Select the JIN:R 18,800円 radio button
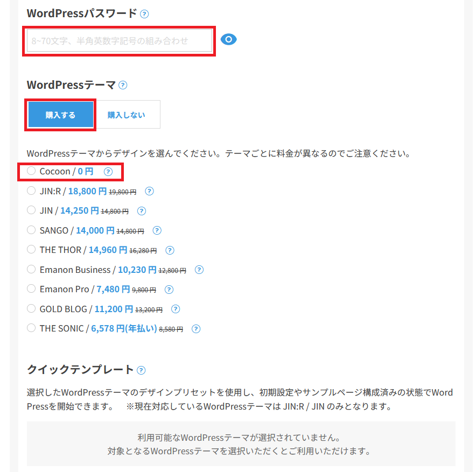Screen dimensions: 476x472 click(x=31, y=191)
